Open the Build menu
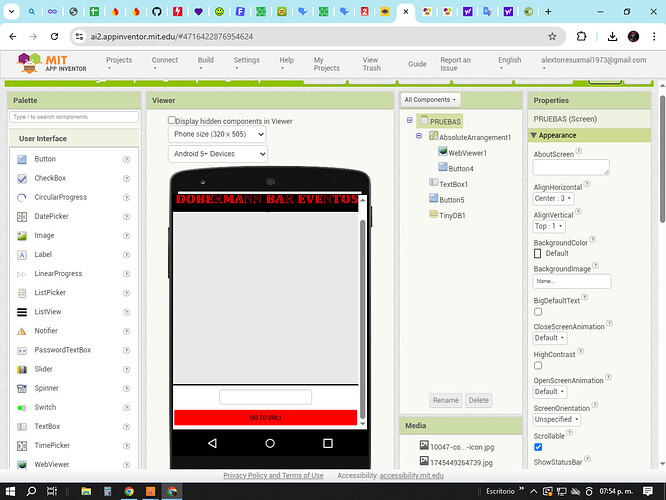The width and height of the screenshot is (666, 500). (206, 63)
